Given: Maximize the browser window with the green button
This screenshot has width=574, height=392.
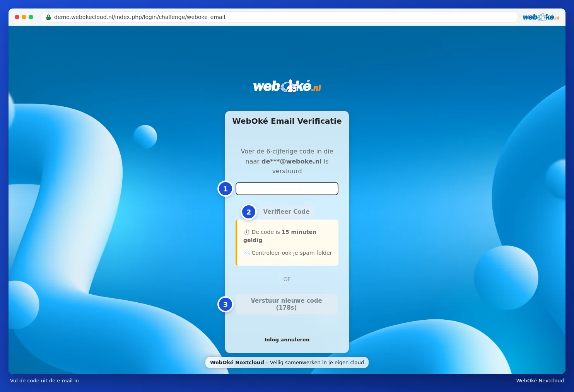Looking at the screenshot, I should pos(31,17).
